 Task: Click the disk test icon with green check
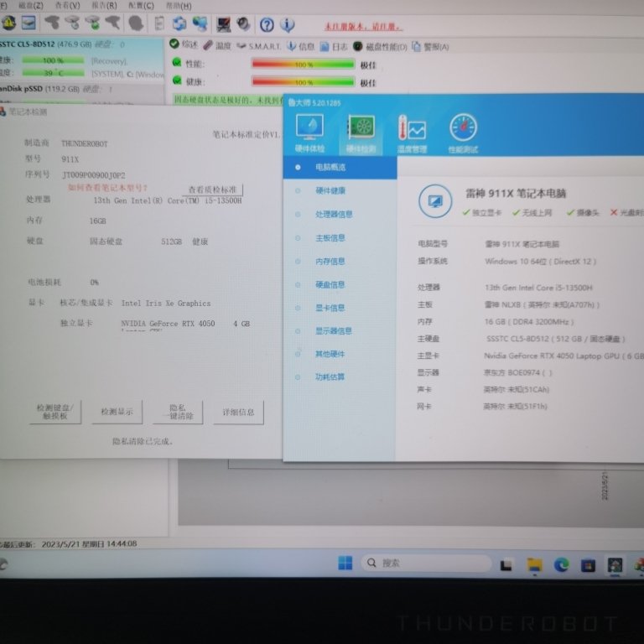point(94,23)
